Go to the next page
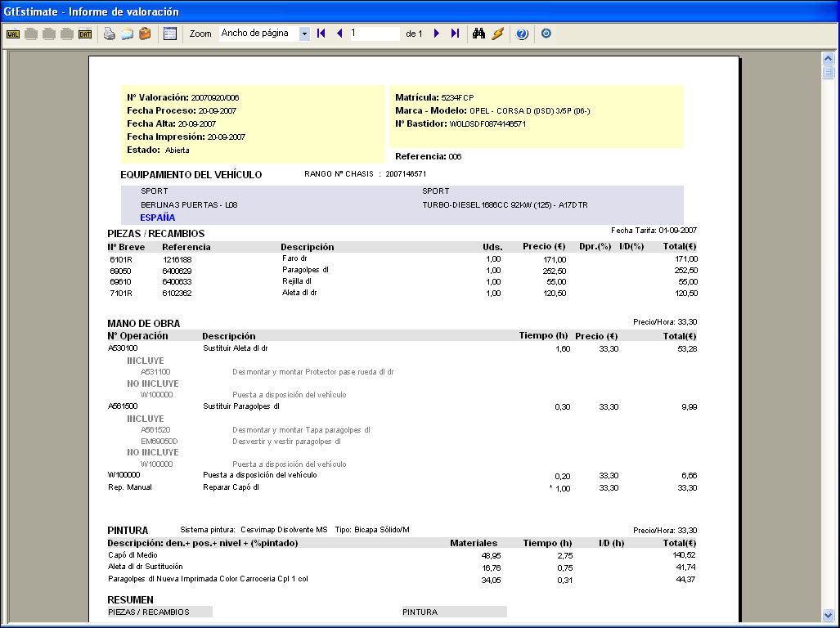The image size is (840, 628). point(437,34)
